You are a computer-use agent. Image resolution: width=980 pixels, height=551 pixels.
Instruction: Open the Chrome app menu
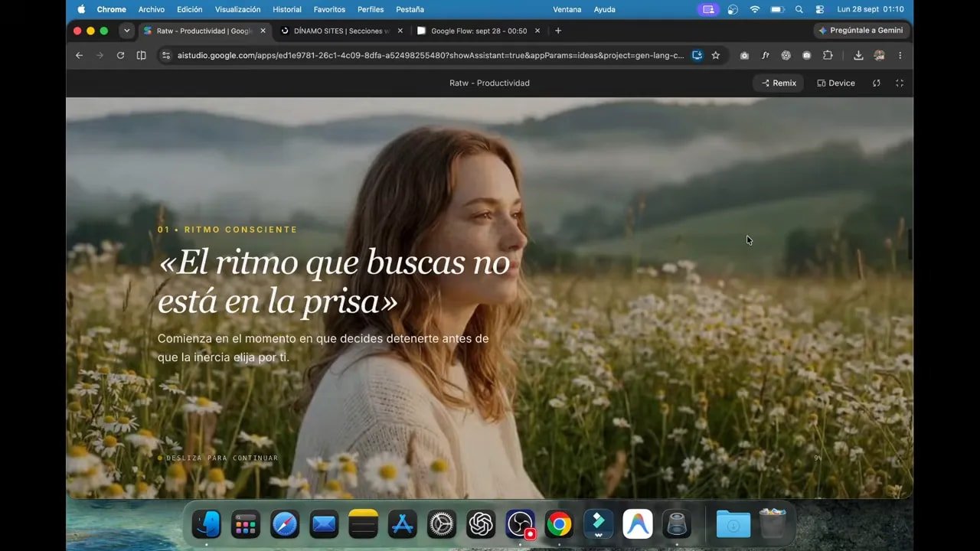111,9
